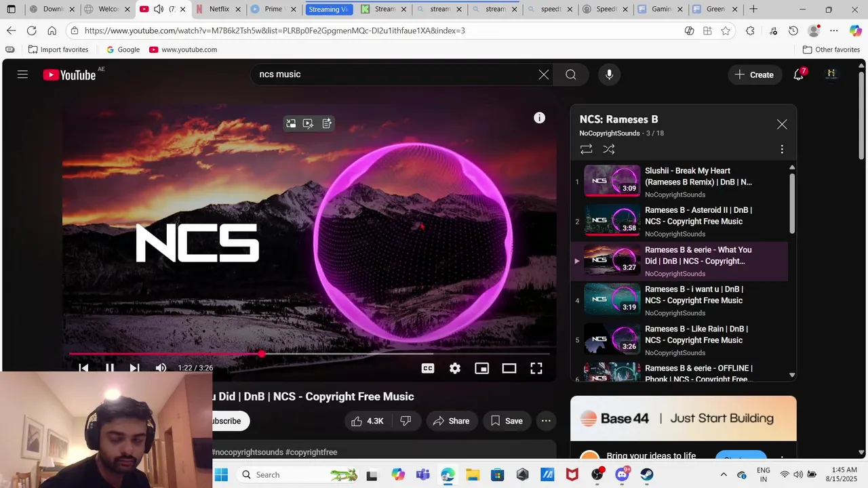Click the Import favorites bookmark
Viewport: 868px width, 488px height.
pos(58,49)
